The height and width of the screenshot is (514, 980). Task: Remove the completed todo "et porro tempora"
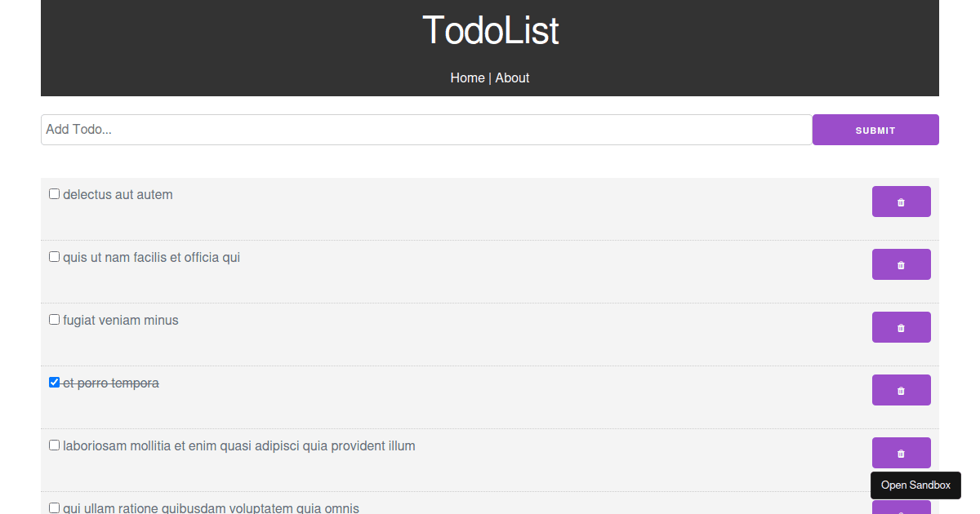[x=901, y=389]
